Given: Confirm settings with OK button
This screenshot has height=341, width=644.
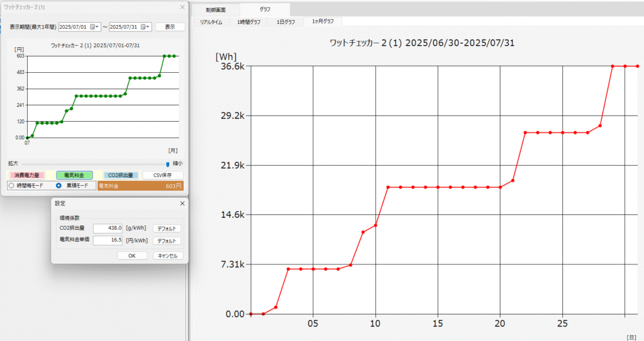Looking at the screenshot, I should [131, 256].
